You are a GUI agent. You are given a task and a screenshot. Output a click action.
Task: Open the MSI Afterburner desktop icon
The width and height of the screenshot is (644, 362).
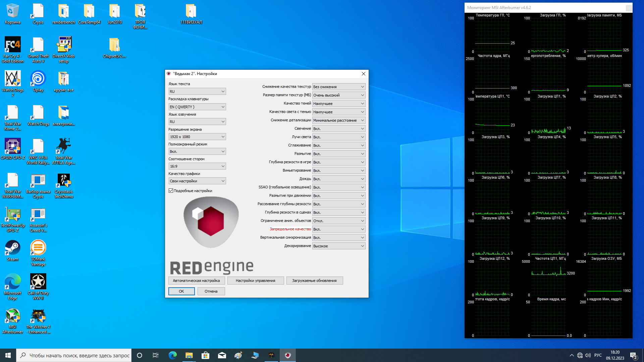13,316
